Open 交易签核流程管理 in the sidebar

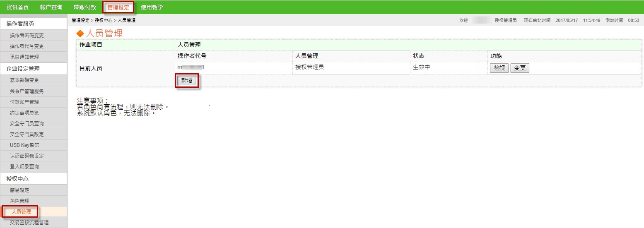[x=29, y=223]
